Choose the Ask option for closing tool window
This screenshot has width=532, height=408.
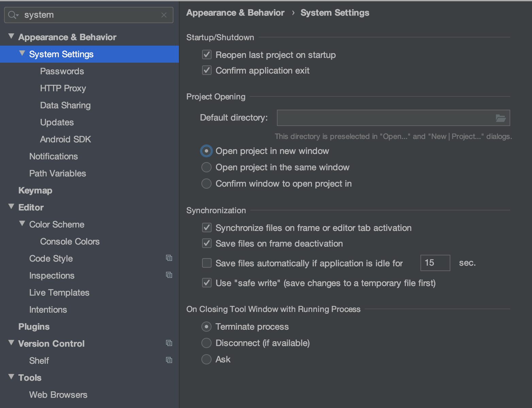click(x=206, y=359)
